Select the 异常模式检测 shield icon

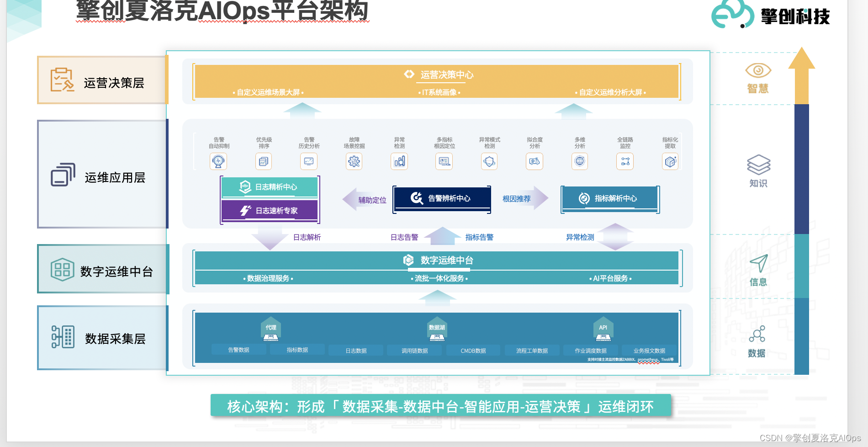(x=489, y=161)
